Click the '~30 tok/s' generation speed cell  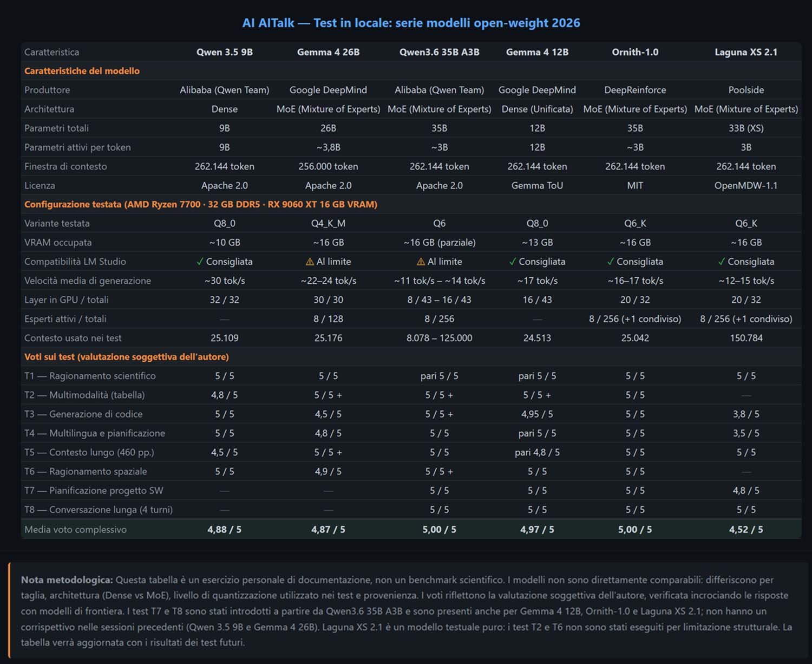click(225, 281)
